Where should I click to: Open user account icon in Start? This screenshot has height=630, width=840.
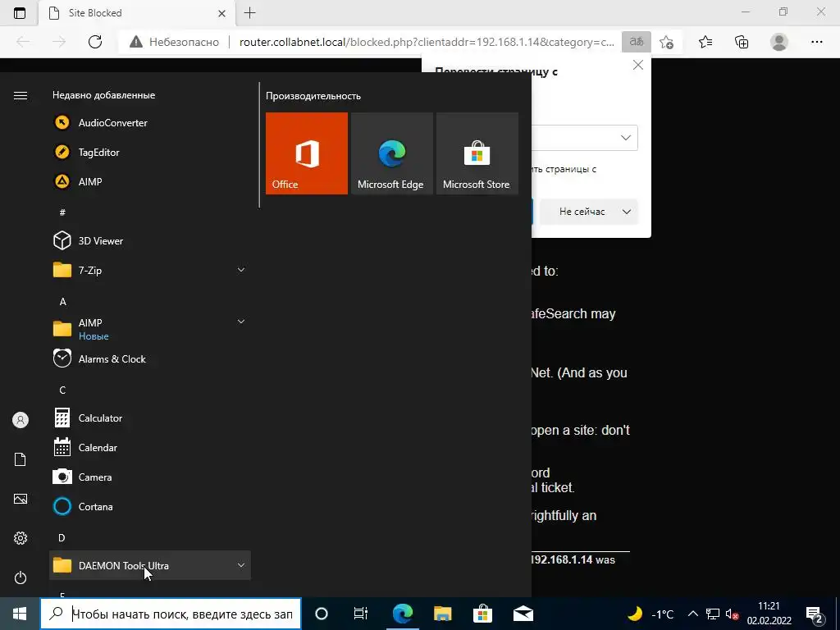[21, 420]
